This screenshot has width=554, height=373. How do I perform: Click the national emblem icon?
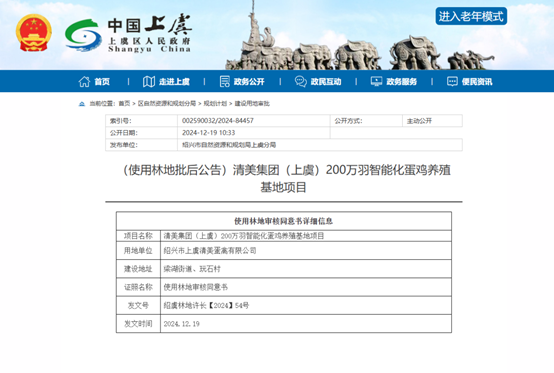[34, 33]
